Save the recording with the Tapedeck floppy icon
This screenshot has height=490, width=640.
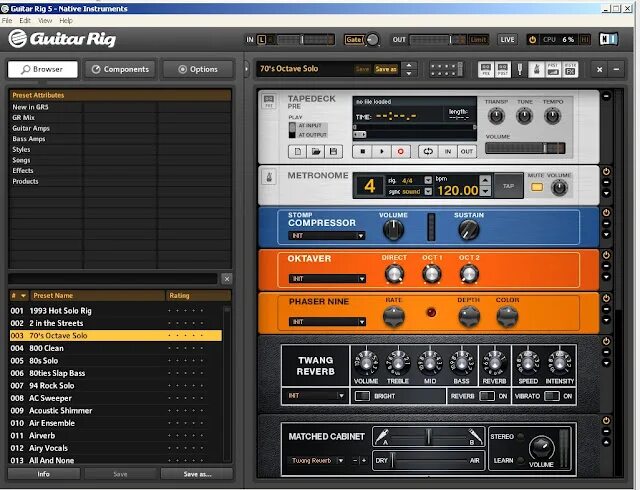pyautogui.click(x=333, y=151)
